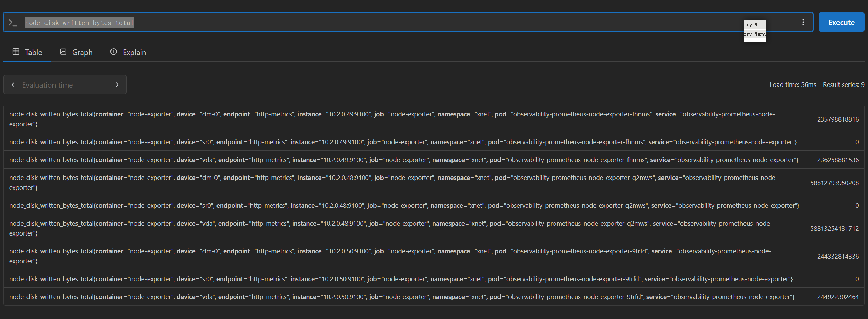The width and height of the screenshot is (868, 319).
Task: Switch to the Table tab
Action: (27, 52)
